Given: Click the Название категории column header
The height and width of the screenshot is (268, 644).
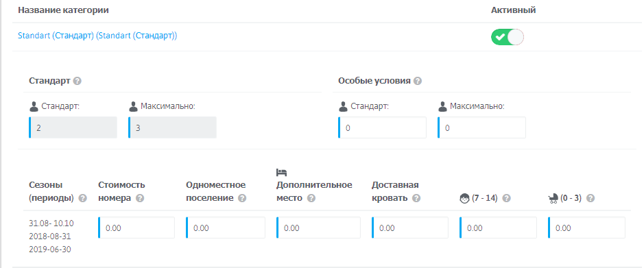Looking at the screenshot, I should click(x=63, y=10).
